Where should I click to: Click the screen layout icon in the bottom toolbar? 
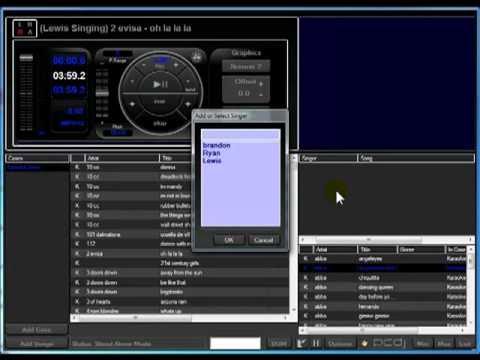pyautogui.click(x=388, y=343)
